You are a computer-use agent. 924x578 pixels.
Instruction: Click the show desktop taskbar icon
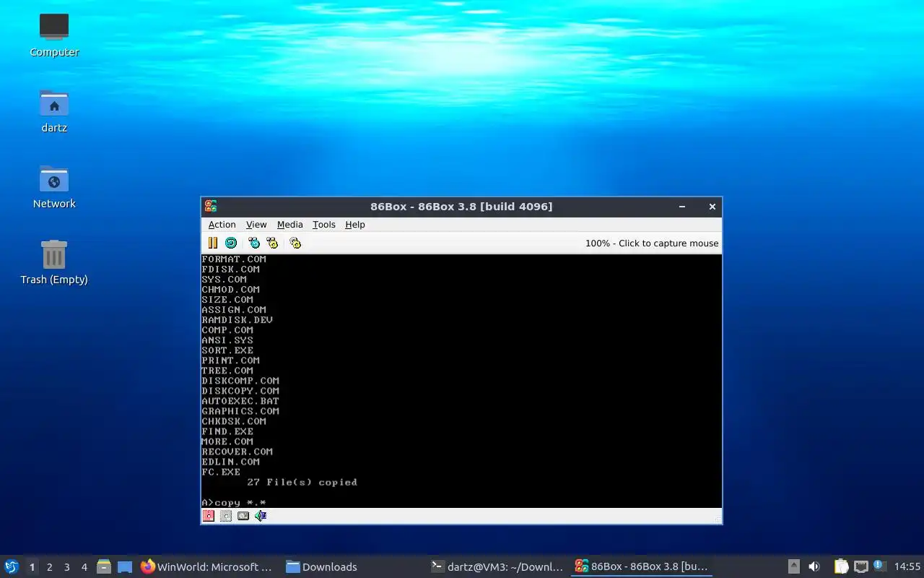(125, 566)
